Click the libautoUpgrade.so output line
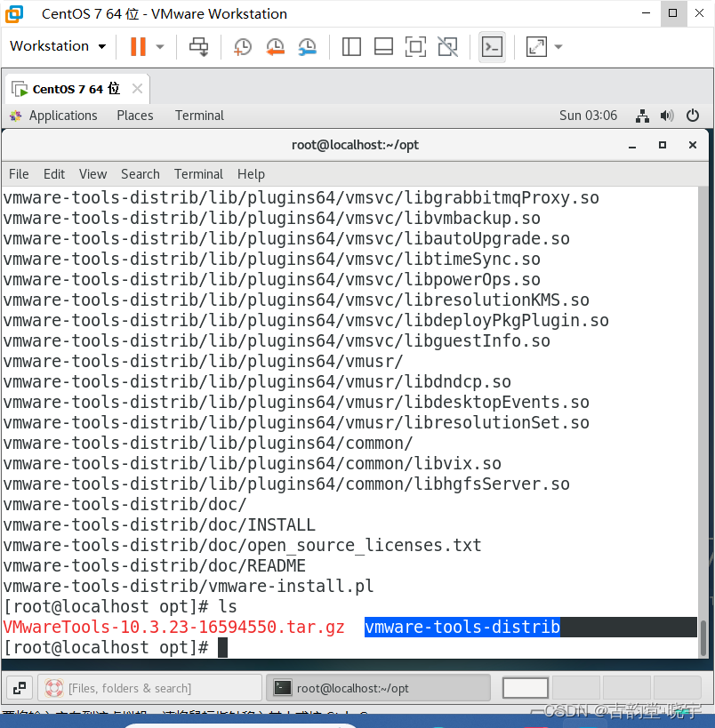Image resolution: width=715 pixels, height=728 pixels. pos(286,238)
